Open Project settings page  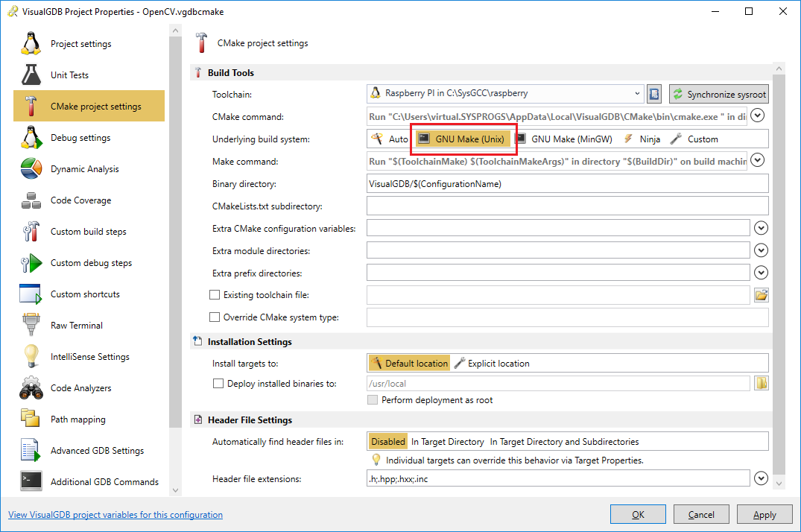(89, 43)
